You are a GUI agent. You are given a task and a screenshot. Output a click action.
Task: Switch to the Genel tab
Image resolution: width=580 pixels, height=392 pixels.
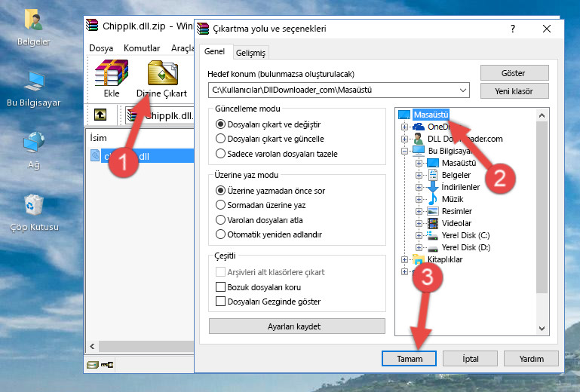click(214, 51)
